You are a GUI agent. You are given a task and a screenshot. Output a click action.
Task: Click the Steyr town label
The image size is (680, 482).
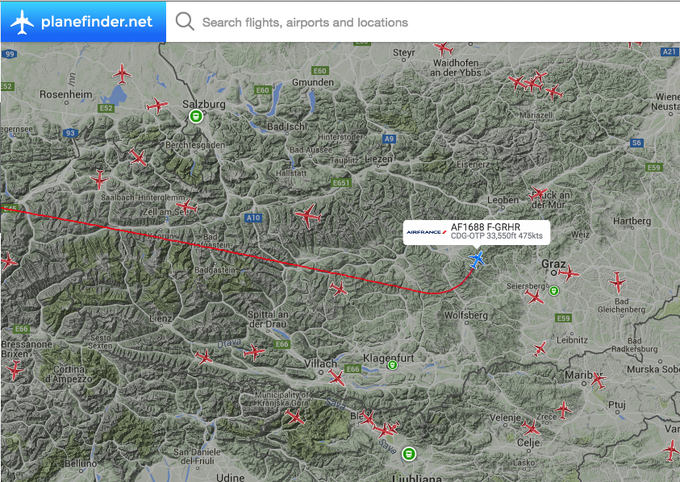(x=404, y=52)
